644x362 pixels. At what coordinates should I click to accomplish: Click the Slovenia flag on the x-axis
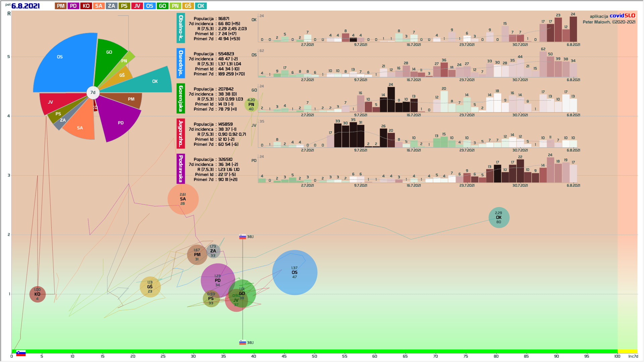point(21,353)
